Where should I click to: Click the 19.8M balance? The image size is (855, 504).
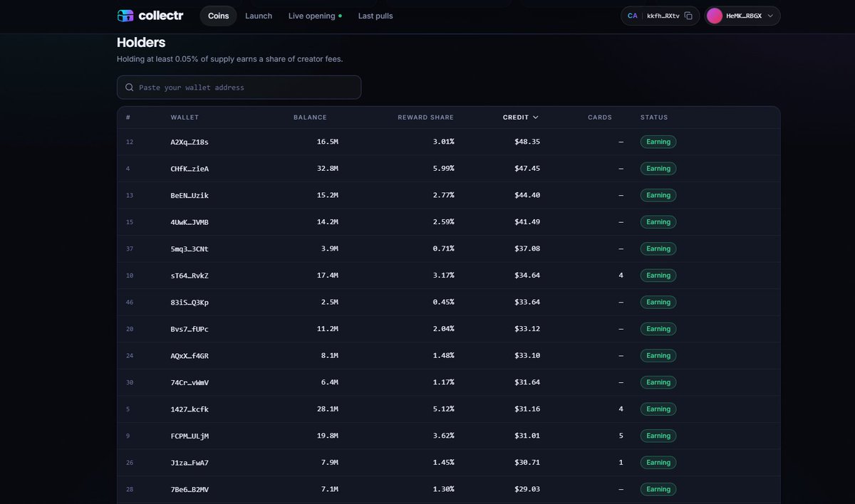point(328,436)
